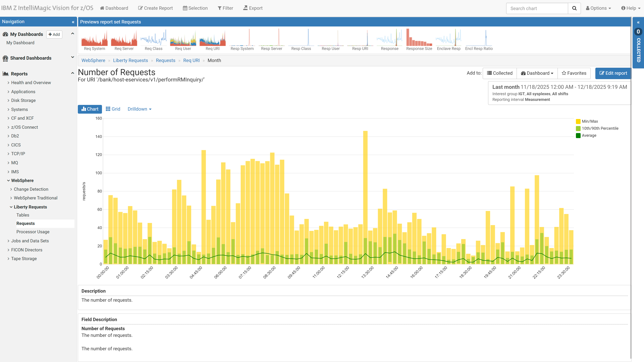Click the Create Report pencil icon
This screenshot has height=362, width=644.
point(141,8)
